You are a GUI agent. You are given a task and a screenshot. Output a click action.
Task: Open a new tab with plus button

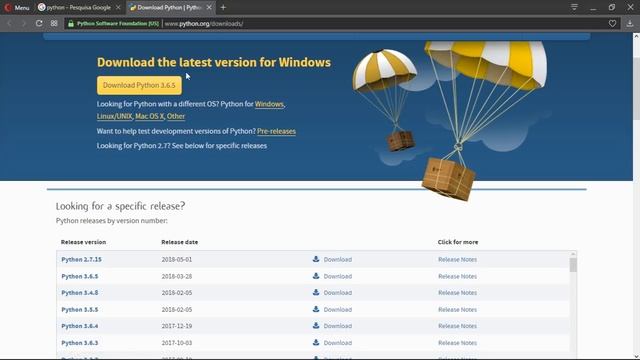coord(223,7)
